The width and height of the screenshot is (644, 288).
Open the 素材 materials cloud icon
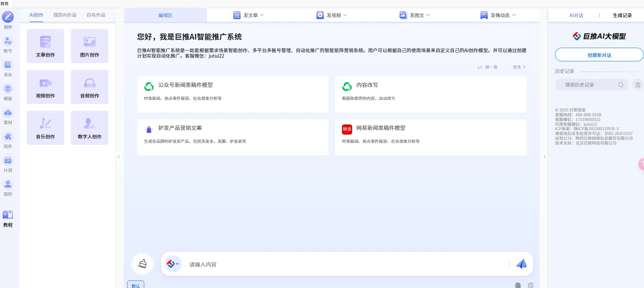(8, 113)
